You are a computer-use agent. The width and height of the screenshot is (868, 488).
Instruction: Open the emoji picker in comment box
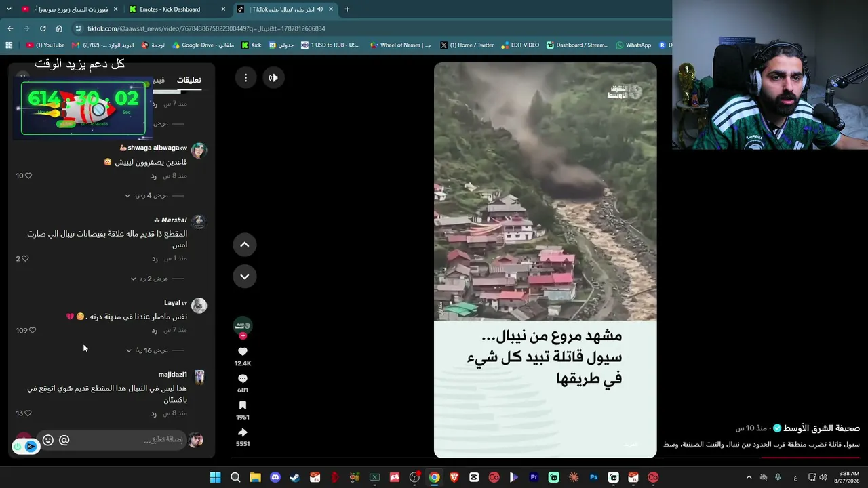(48, 440)
